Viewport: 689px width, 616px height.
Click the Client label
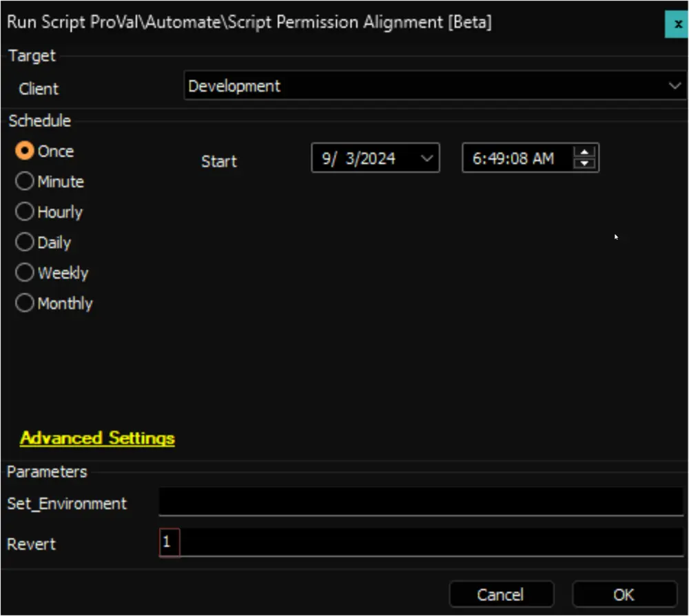[x=39, y=89]
